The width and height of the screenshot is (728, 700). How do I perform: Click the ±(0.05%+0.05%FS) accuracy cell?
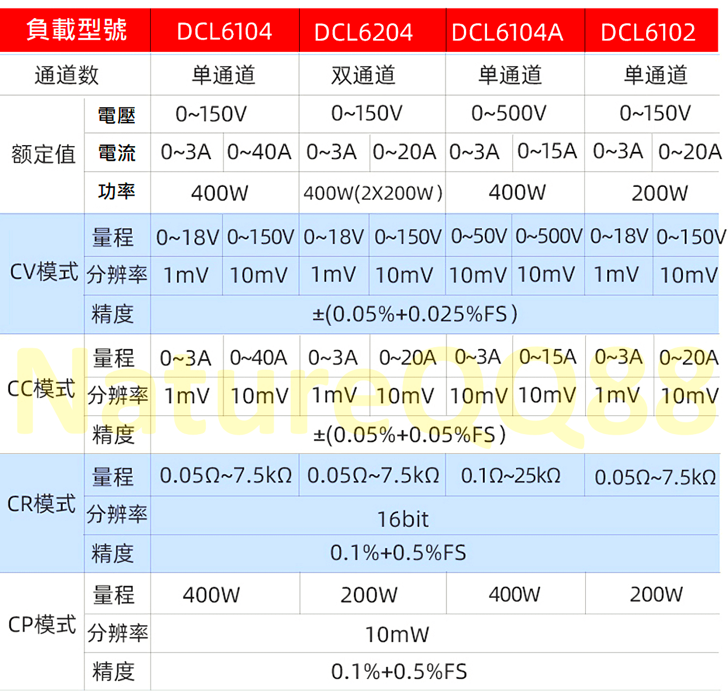click(409, 435)
